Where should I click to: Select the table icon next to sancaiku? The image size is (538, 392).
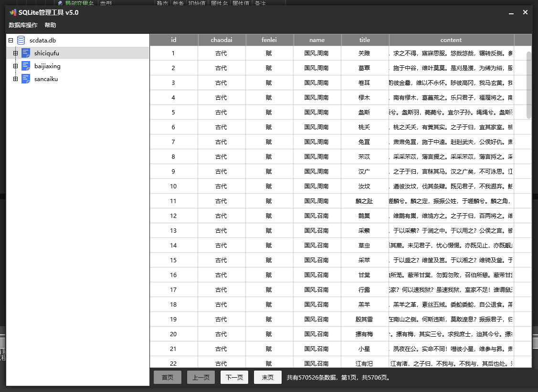click(x=25, y=79)
